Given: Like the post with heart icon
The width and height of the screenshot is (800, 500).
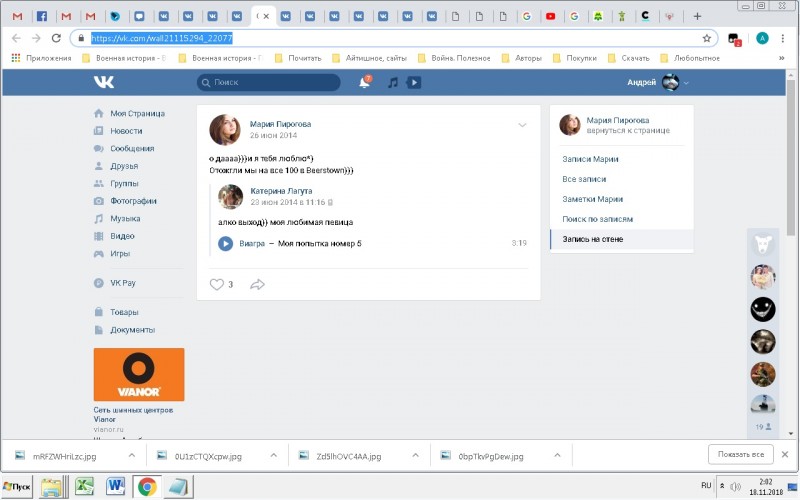Looking at the screenshot, I should pyautogui.click(x=217, y=284).
